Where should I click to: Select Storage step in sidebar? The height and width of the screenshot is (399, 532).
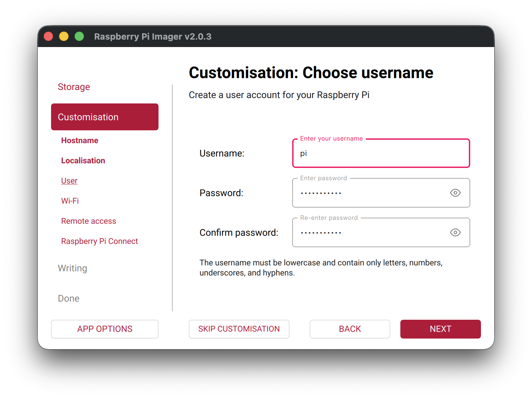pyautogui.click(x=74, y=87)
